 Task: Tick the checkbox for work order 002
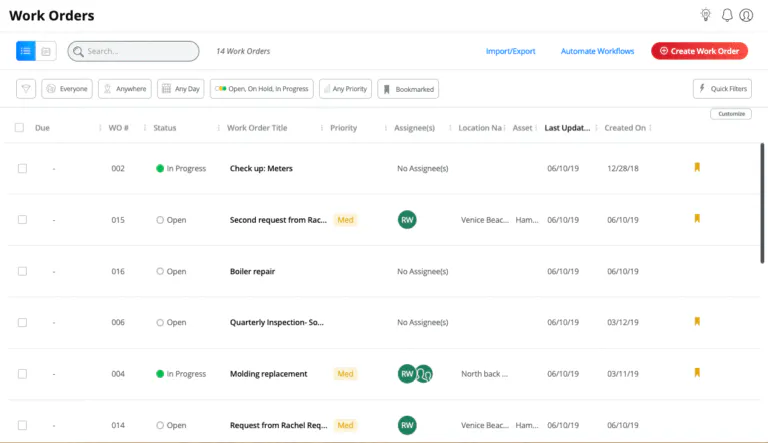pyautogui.click(x=22, y=168)
